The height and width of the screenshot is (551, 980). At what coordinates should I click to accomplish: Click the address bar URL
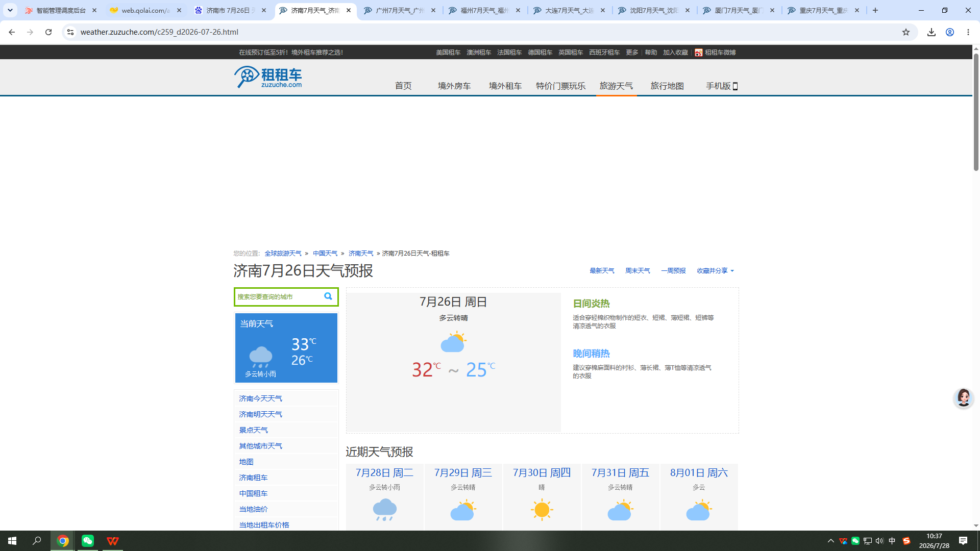point(159,32)
